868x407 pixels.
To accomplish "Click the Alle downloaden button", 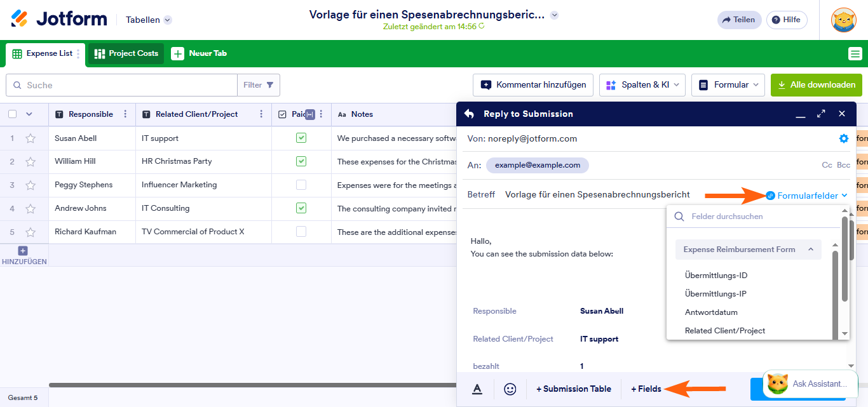I will tap(817, 84).
